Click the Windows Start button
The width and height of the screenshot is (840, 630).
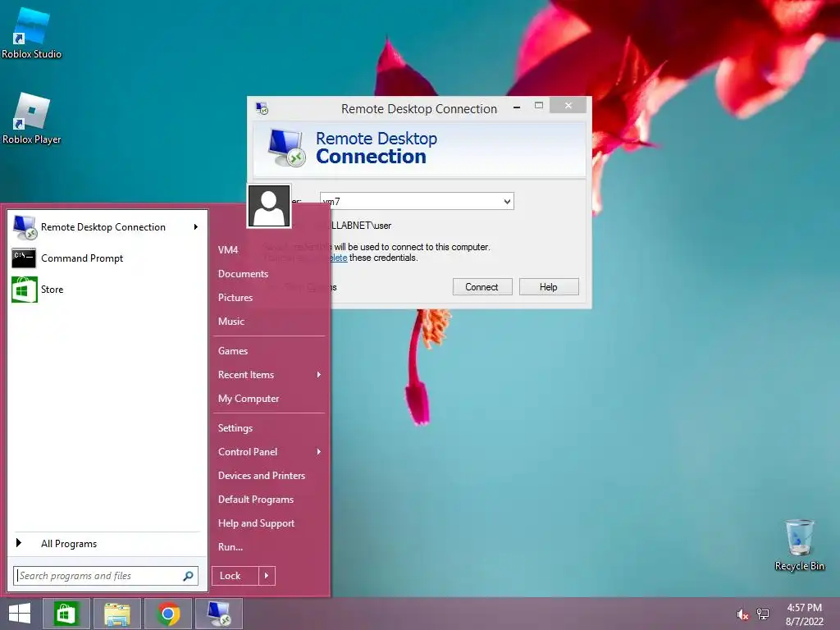click(20, 614)
